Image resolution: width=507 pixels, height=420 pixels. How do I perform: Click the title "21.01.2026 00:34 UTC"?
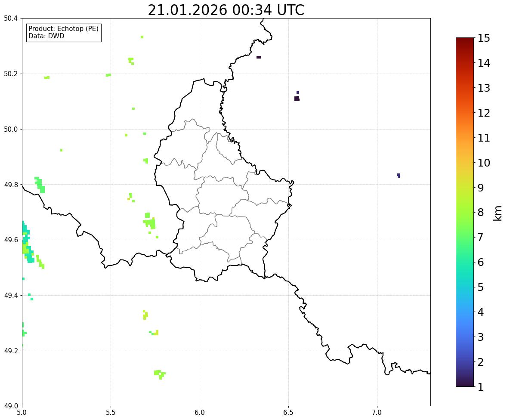click(x=226, y=10)
